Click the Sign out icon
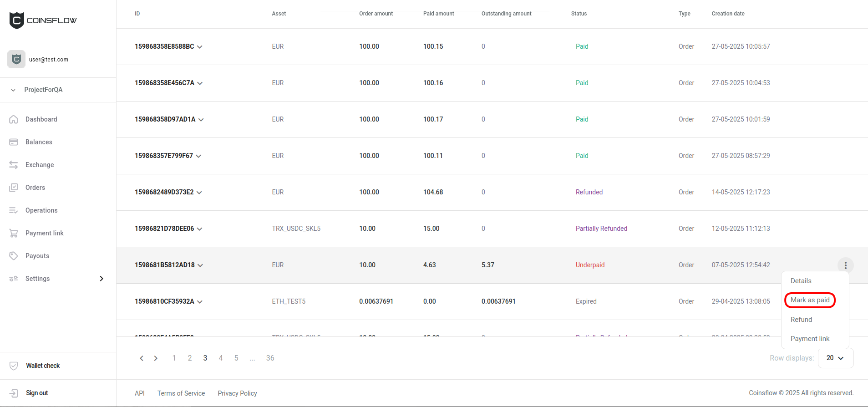868x407 pixels. pyautogui.click(x=14, y=393)
